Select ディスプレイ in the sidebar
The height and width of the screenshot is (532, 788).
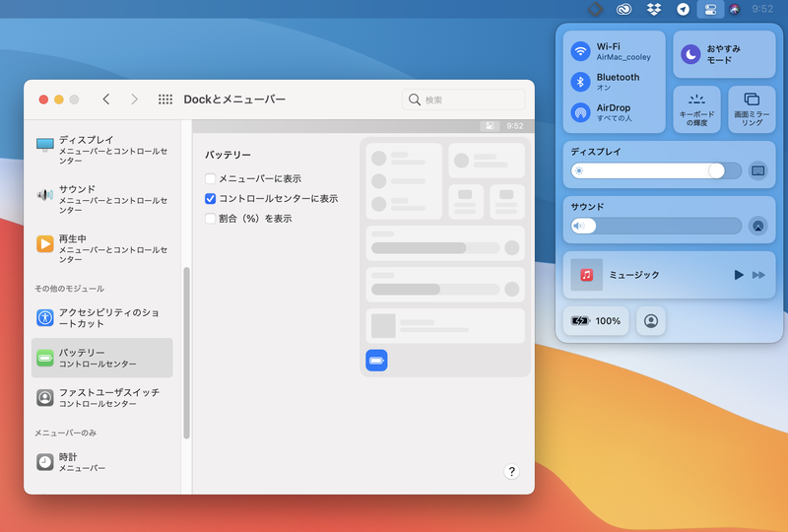102,150
